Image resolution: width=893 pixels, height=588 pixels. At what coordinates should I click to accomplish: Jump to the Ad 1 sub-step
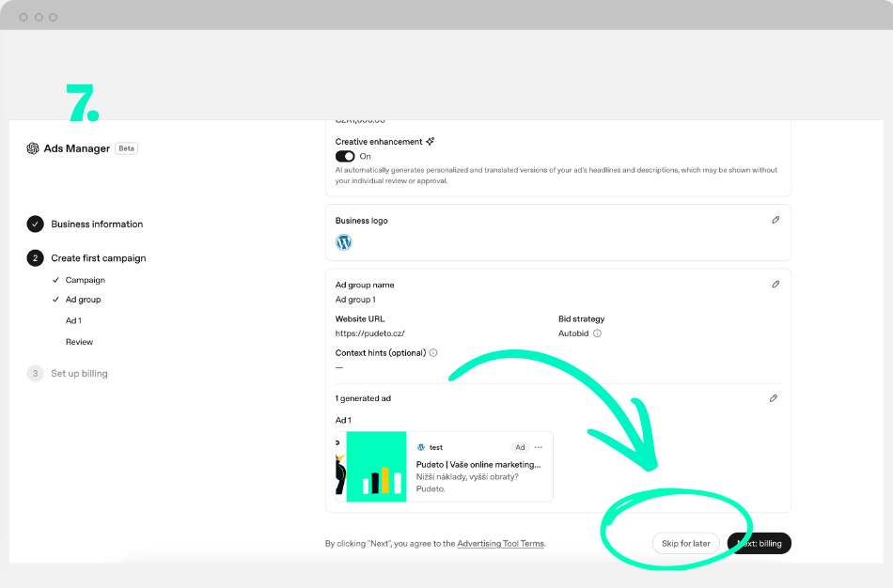[73, 321]
